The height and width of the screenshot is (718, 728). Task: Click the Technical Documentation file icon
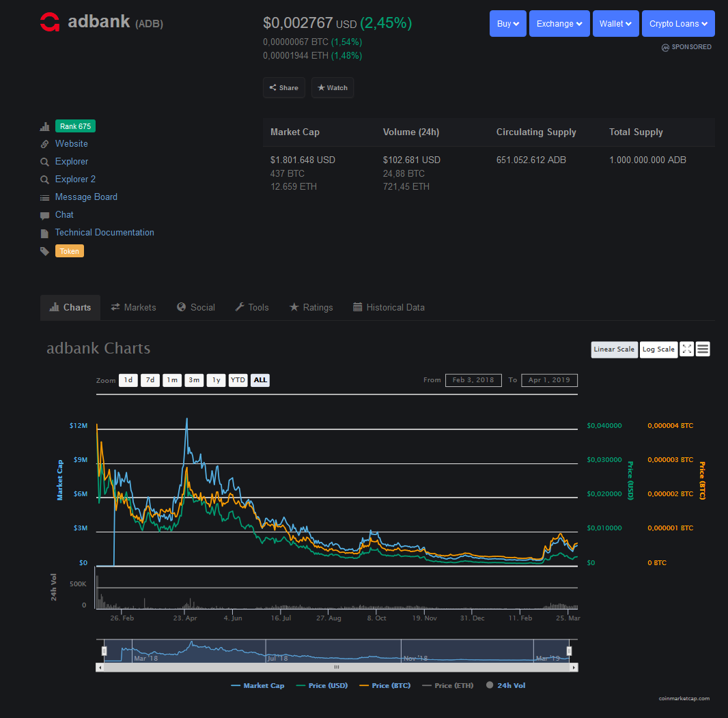[x=44, y=233]
